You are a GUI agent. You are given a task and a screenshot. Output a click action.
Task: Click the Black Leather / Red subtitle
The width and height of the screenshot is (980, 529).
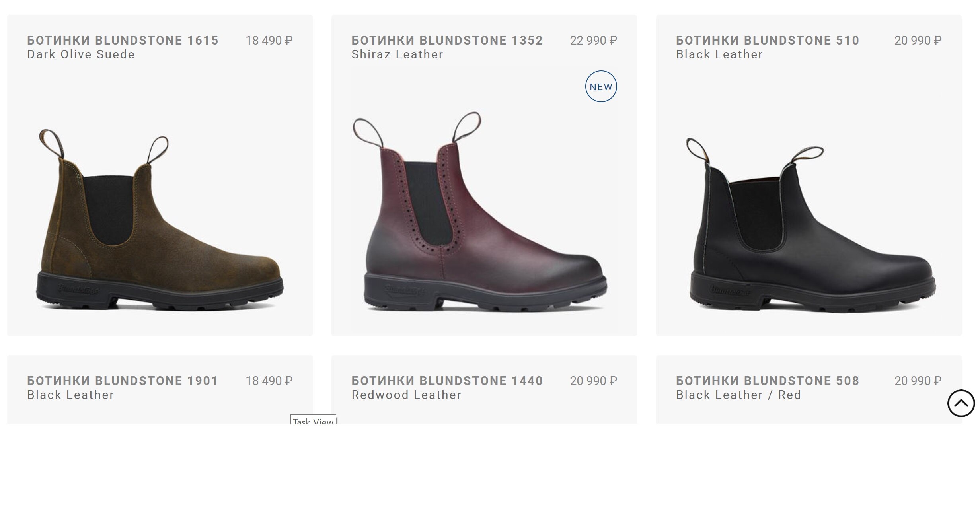point(738,395)
